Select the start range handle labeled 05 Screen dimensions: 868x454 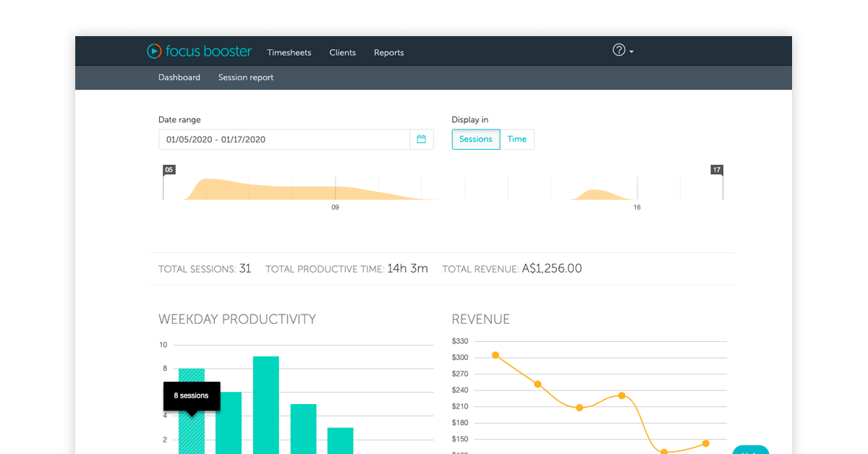(x=169, y=170)
